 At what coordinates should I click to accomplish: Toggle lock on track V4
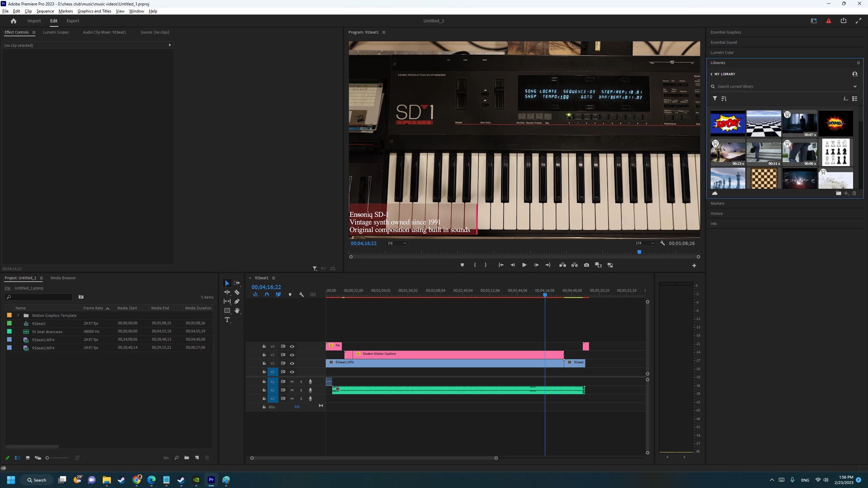click(x=264, y=346)
